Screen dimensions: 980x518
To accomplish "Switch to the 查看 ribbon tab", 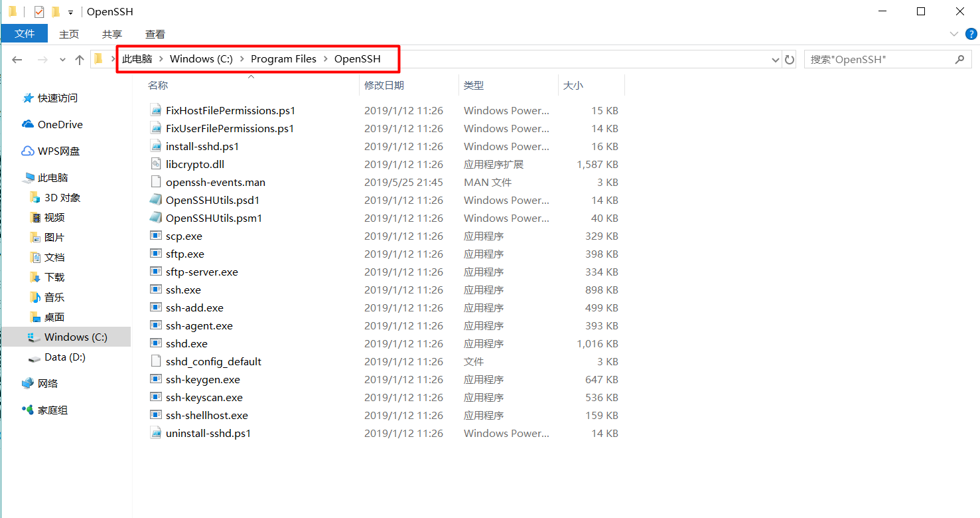I will point(155,34).
